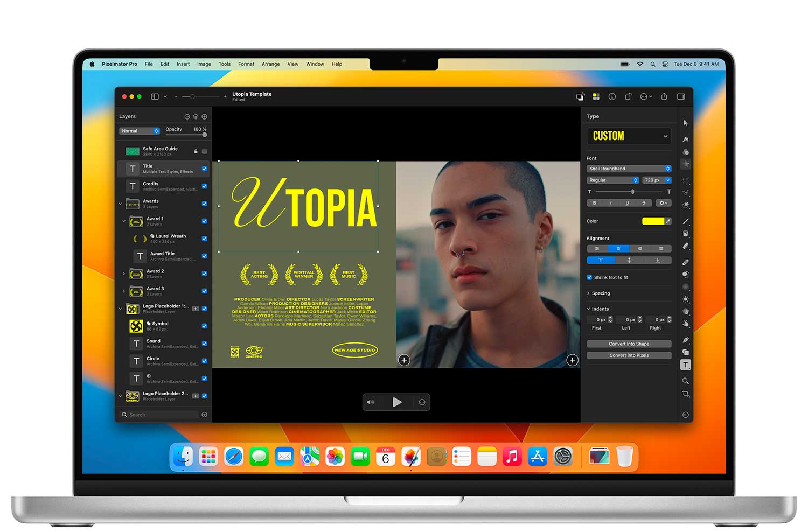
Task: Click the yellow text color swatch
Action: point(653,221)
